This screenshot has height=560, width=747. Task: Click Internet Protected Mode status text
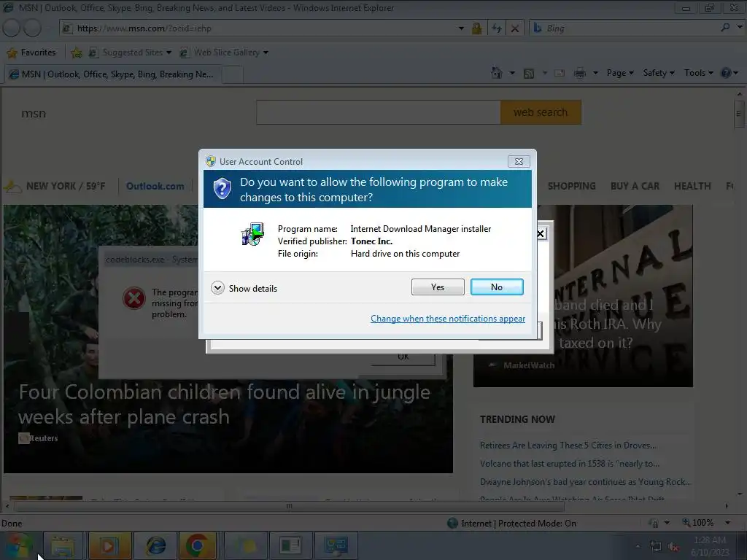tap(519, 524)
